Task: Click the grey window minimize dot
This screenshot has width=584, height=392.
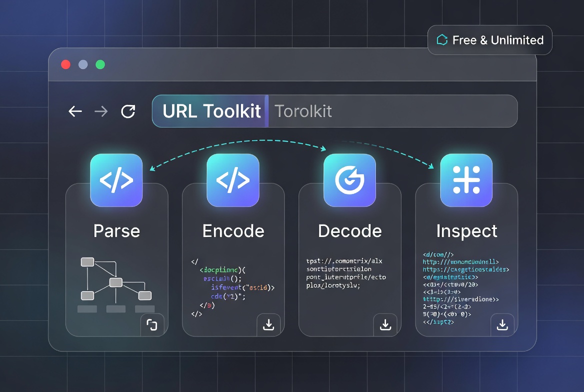Action: [x=83, y=64]
